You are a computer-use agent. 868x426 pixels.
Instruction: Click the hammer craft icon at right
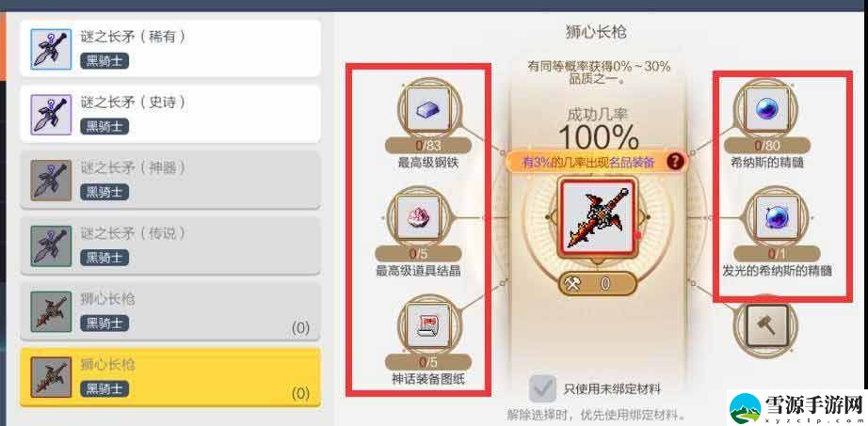point(766,326)
